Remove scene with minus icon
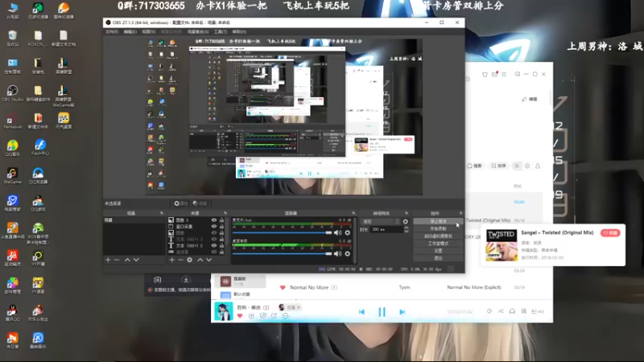 click(x=117, y=260)
